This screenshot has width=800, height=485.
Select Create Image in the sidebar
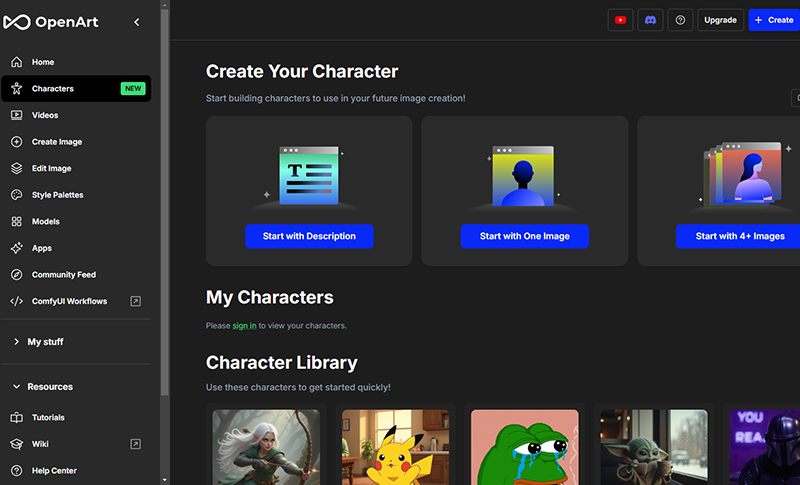point(76,141)
